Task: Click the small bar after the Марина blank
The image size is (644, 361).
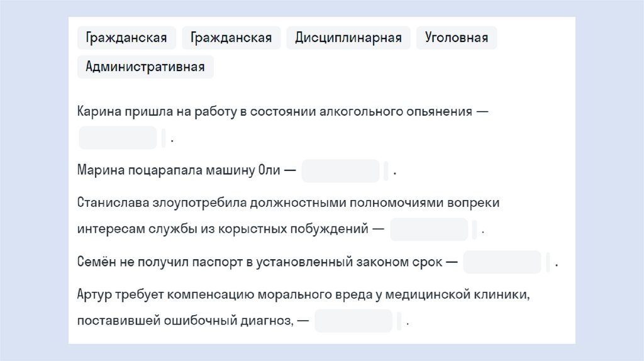Action: point(386,171)
